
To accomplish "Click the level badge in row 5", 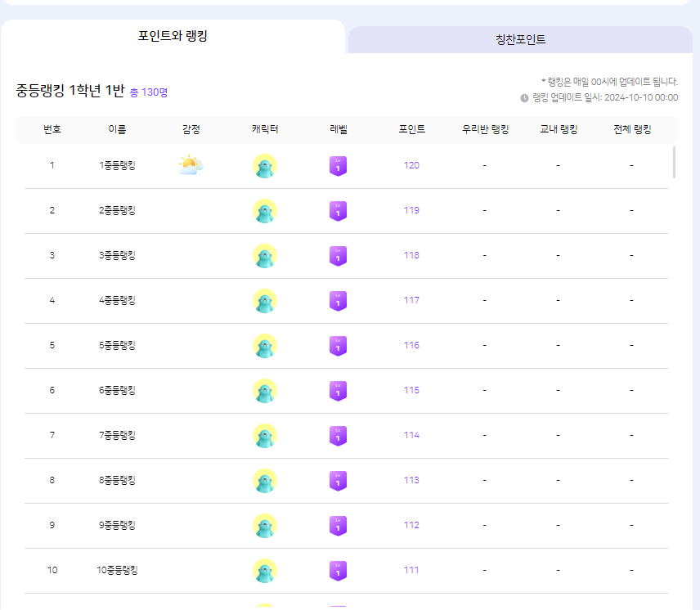I will [x=338, y=346].
